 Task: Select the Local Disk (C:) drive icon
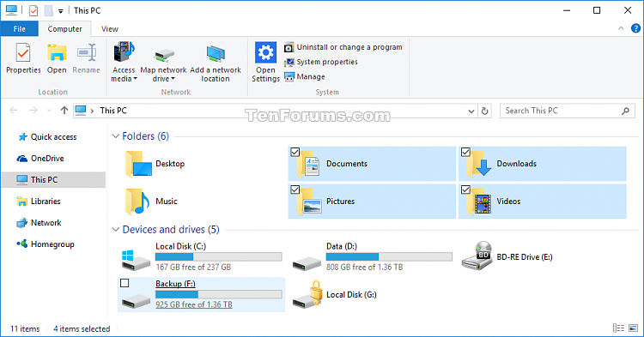[x=136, y=261]
